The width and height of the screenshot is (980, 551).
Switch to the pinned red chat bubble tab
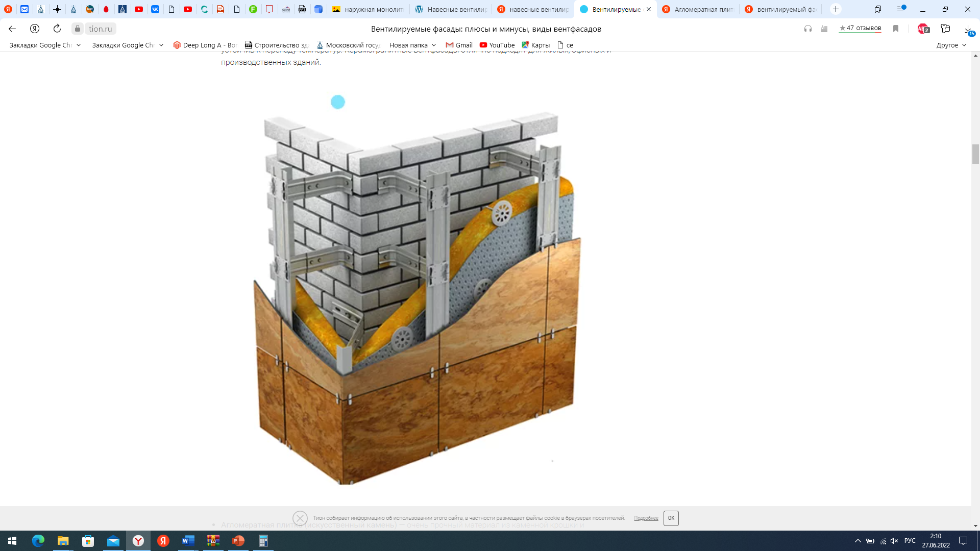pos(269,9)
